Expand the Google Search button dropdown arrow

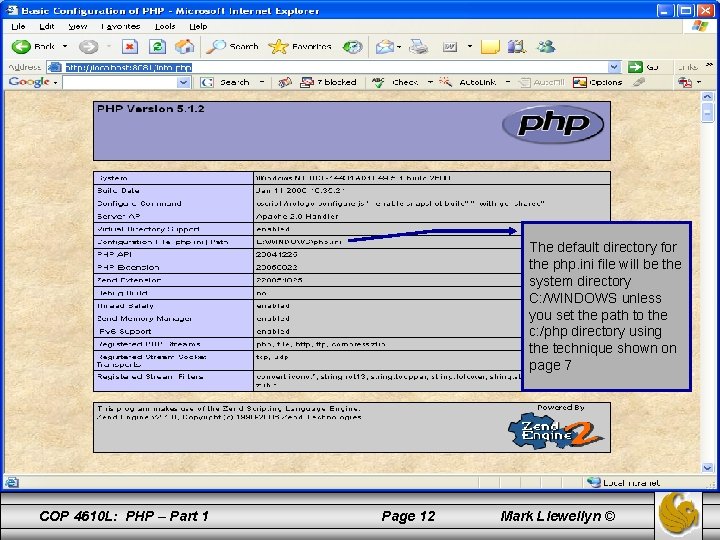(262, 82)
